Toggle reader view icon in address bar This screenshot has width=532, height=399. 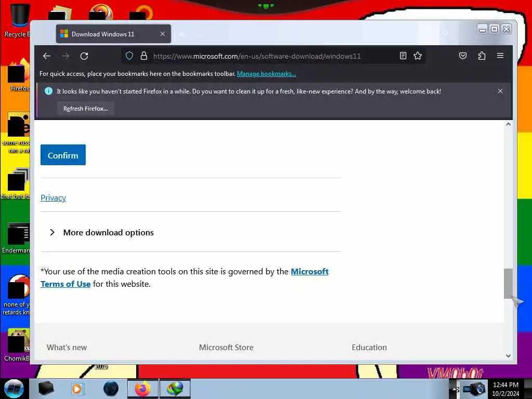coord(403,56)
